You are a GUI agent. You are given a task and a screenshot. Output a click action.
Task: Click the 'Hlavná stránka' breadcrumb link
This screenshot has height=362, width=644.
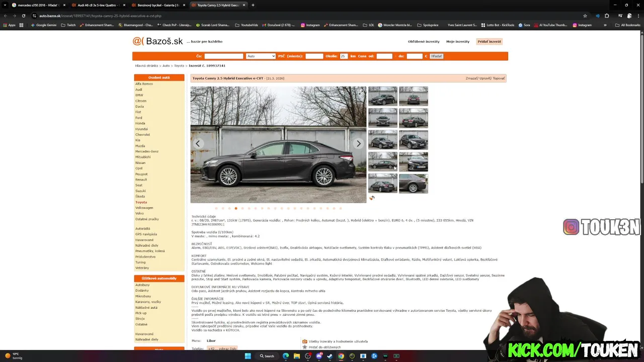coord(146,66)
